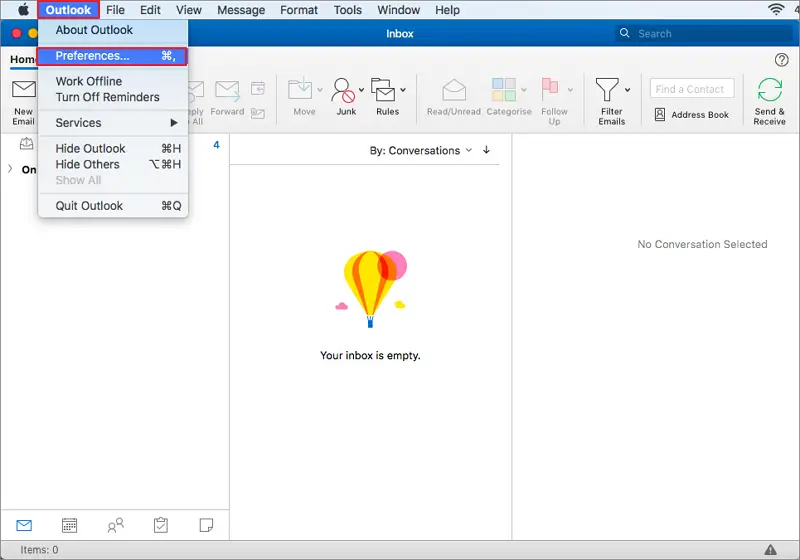Expand the Filter Emails dropdown arrow
Screen dimensions: 800x560
(x=628, y=90)
